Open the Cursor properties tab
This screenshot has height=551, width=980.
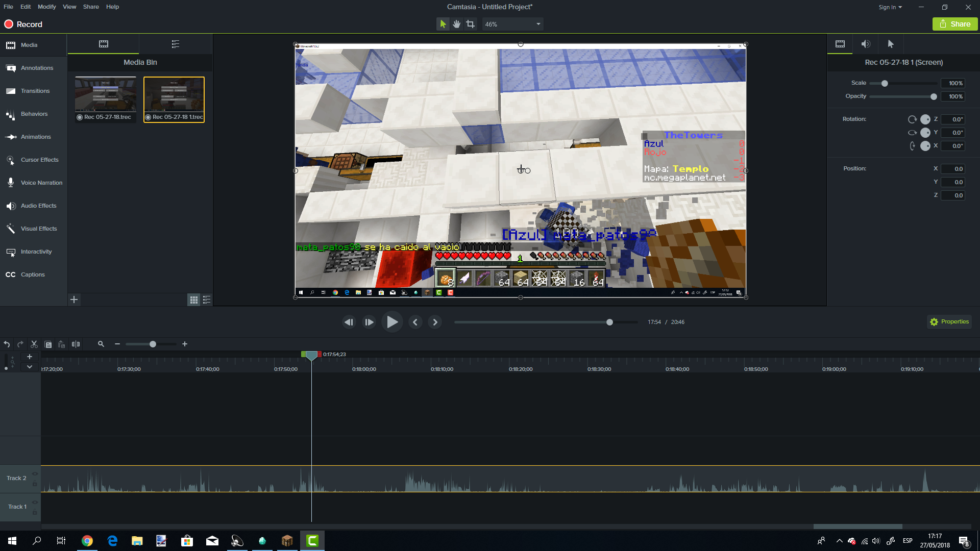coord(891,44)
